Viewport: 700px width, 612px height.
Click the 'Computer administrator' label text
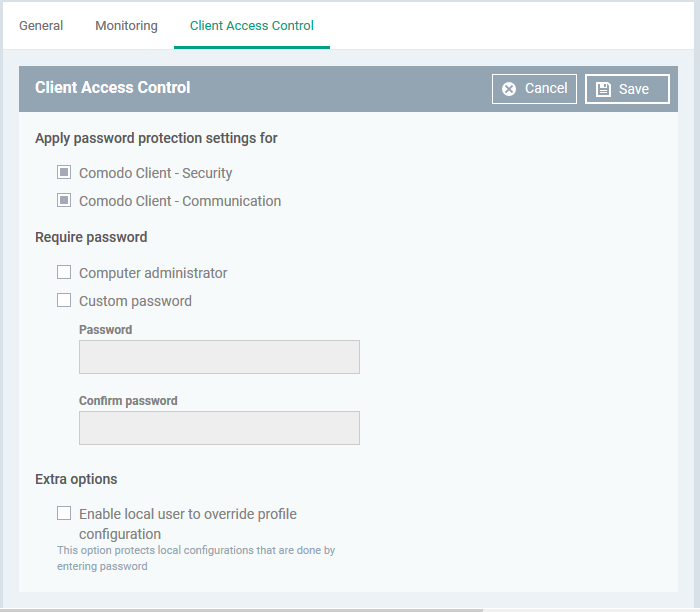tap(153, 273)
